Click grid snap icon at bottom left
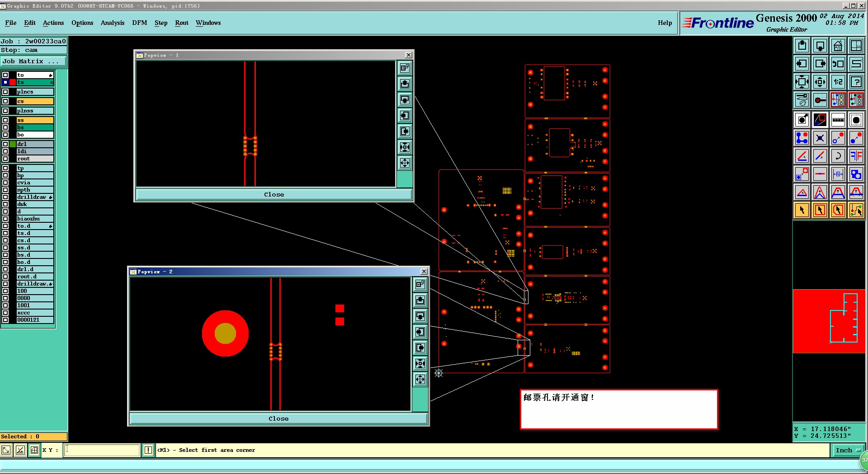 (34, 450)
